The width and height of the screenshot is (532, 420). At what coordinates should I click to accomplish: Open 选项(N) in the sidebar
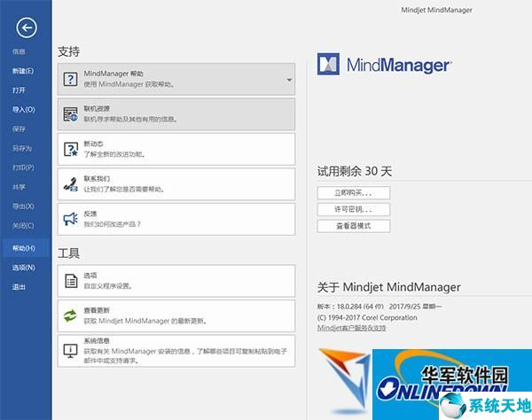pyautogui.click(x=23, y=268)
